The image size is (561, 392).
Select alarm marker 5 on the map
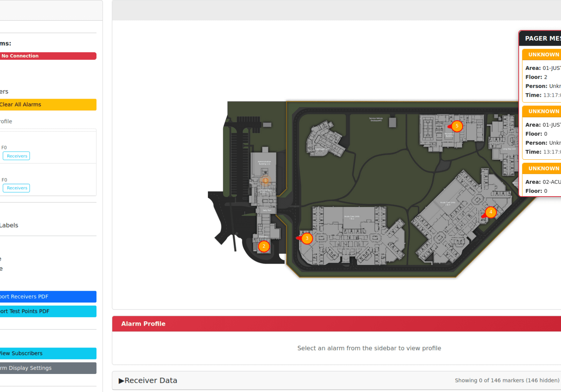(457, 126)
